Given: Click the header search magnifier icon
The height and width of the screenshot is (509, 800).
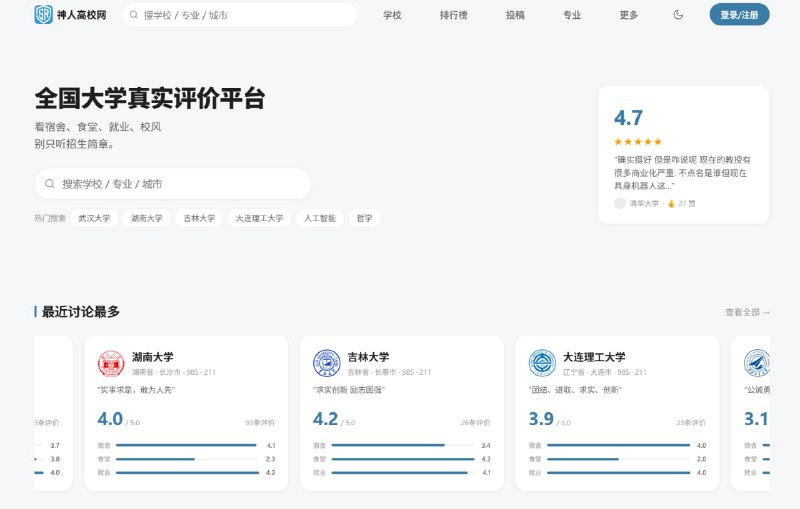Looking at the screenshot, I should (x=134, y=15).
